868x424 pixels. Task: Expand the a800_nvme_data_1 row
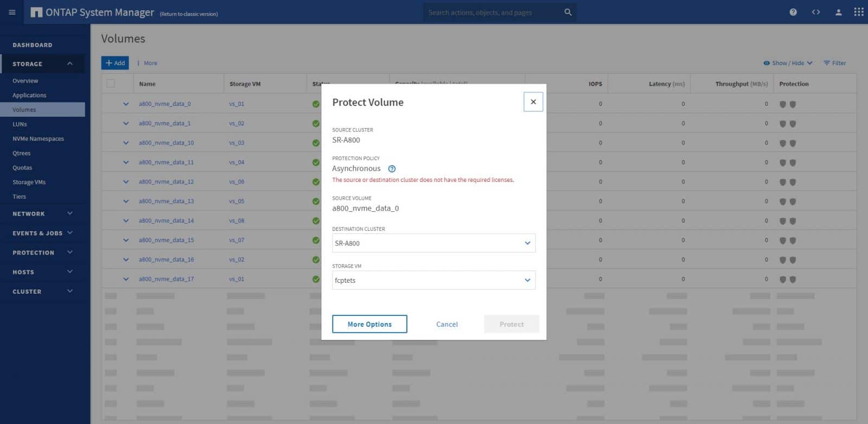(x=126, y=123)
